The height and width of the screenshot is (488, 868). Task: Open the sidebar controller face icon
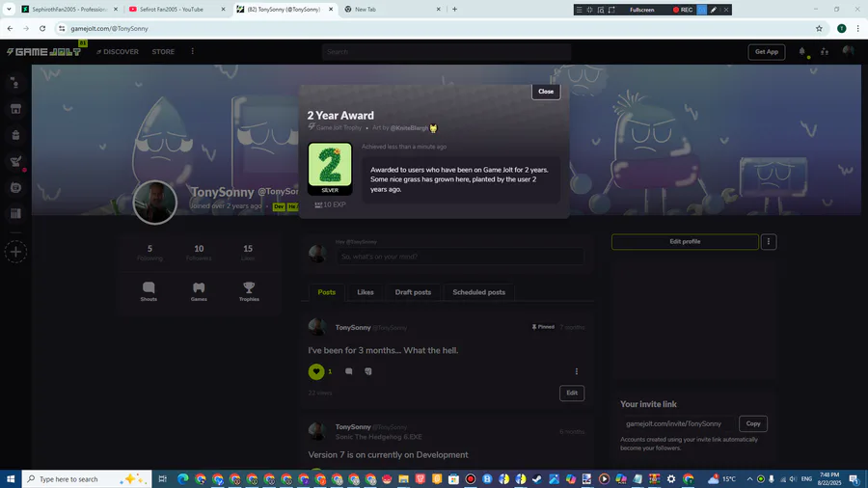15,187
